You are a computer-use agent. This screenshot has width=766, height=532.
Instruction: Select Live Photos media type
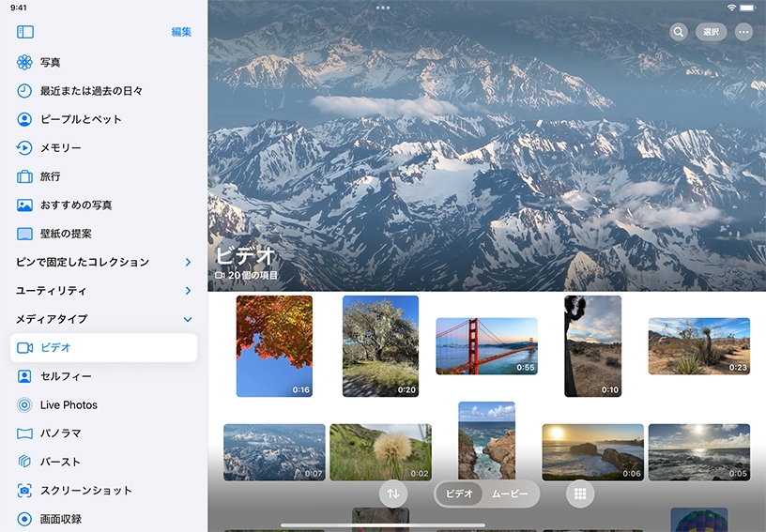tap(69, 404)
